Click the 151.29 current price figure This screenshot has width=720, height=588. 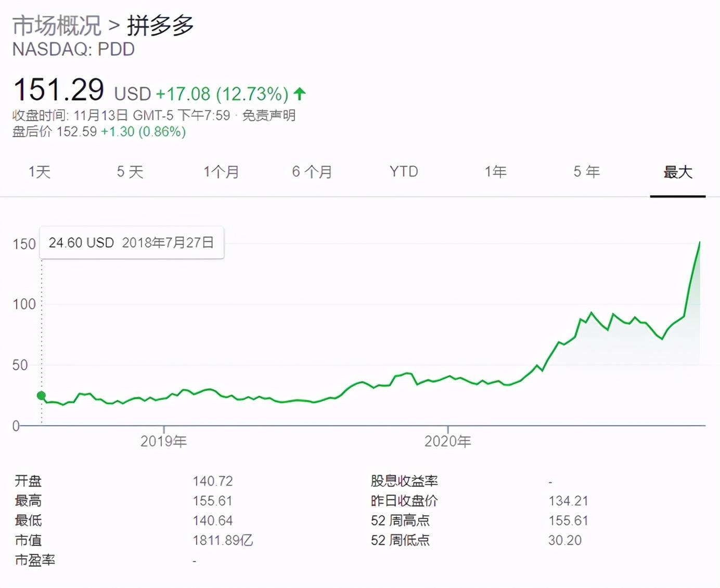59,90
